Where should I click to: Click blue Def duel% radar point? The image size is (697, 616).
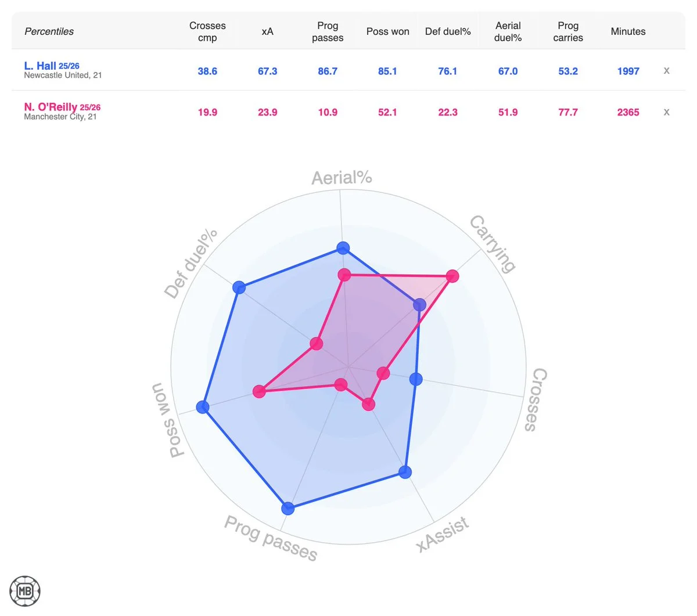tap(239, 287)
